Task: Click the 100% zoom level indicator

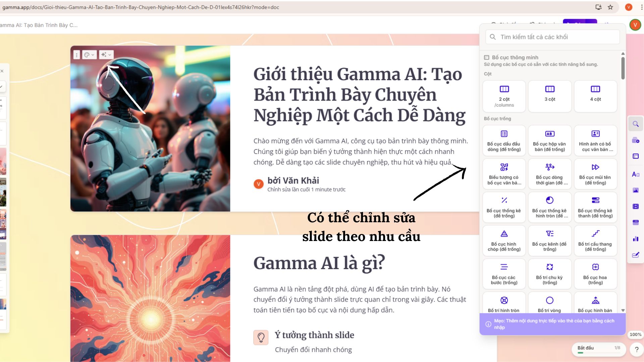Action: click(635, 335)
